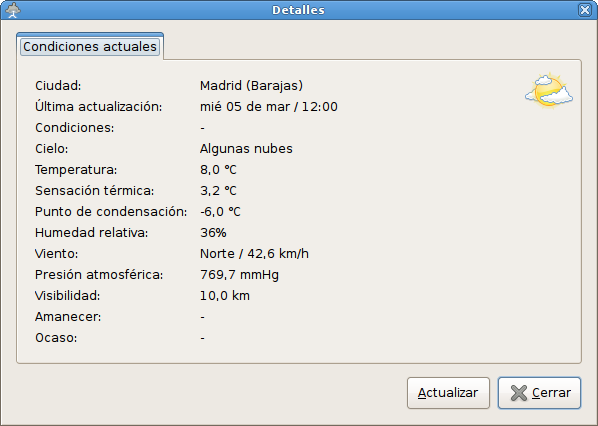Click the Temperatura value 8,0 °C
598x426 pixels.
(x=219, y=170)
